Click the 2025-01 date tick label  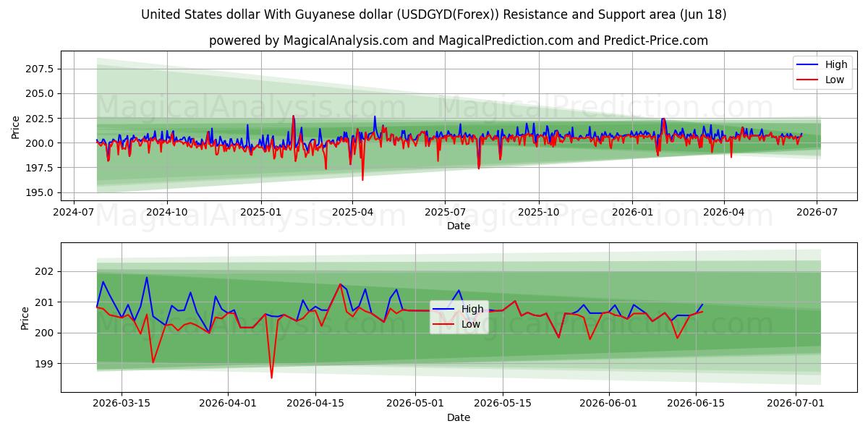tap(260, 212)
